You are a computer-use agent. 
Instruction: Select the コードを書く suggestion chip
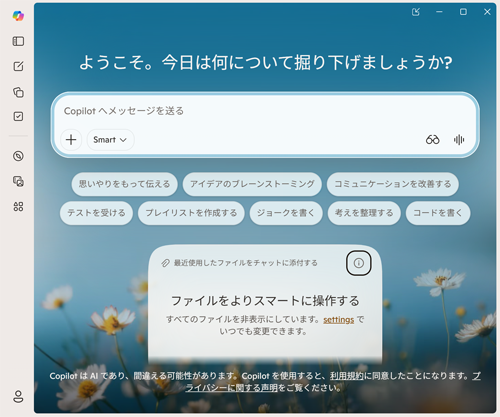438,213
